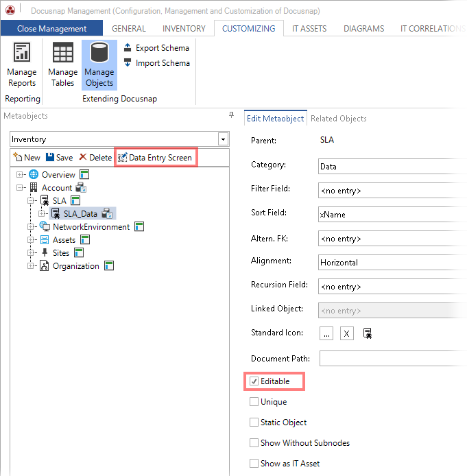Open the GENERAL ribbon tab
Image resolution: width=467 pixels, height=476 pixels.
tap(129, 29)
